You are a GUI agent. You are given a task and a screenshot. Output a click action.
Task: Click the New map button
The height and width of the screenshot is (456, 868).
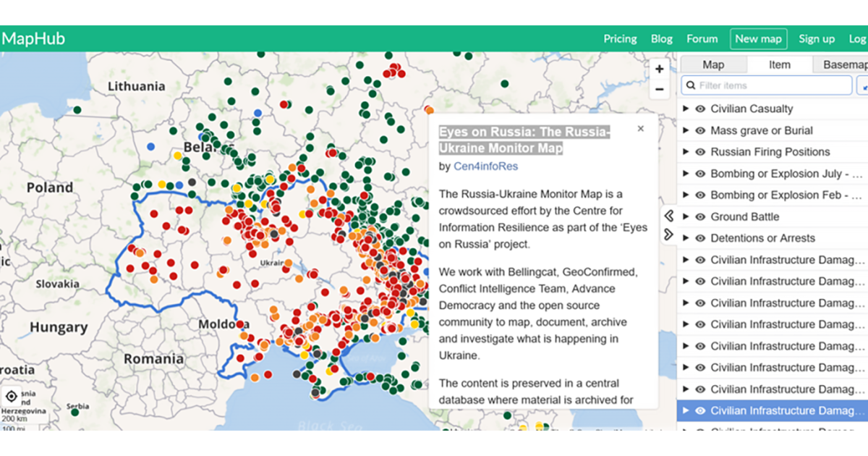point(759,39)
